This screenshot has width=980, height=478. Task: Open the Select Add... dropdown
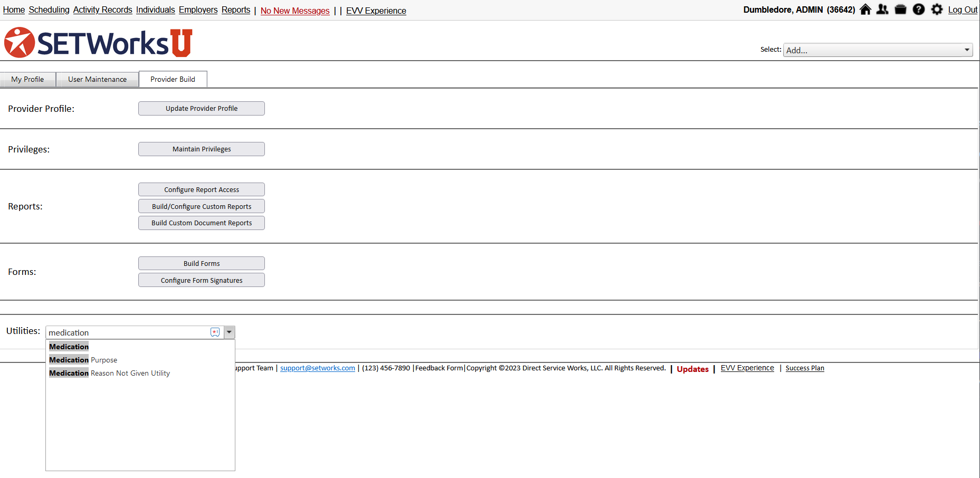click(878, 50)
